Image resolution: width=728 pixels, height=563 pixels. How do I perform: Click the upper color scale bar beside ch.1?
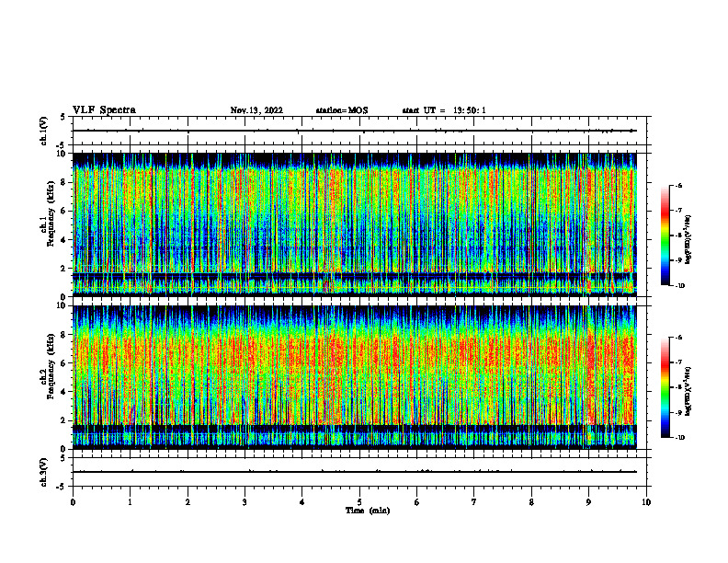pyautogui.click(x=665, y=236)
